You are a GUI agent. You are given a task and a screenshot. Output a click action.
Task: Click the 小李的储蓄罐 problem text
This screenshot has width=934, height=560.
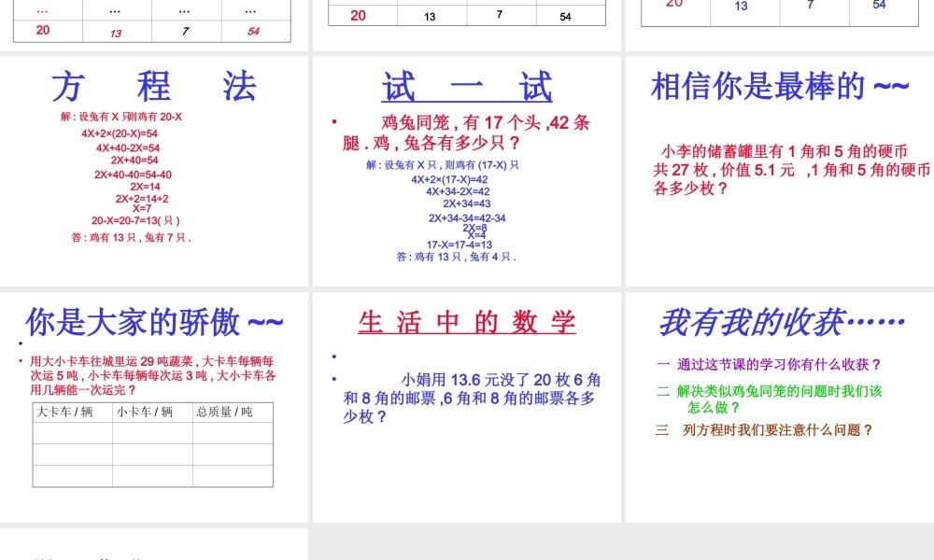tap(791, 170)
